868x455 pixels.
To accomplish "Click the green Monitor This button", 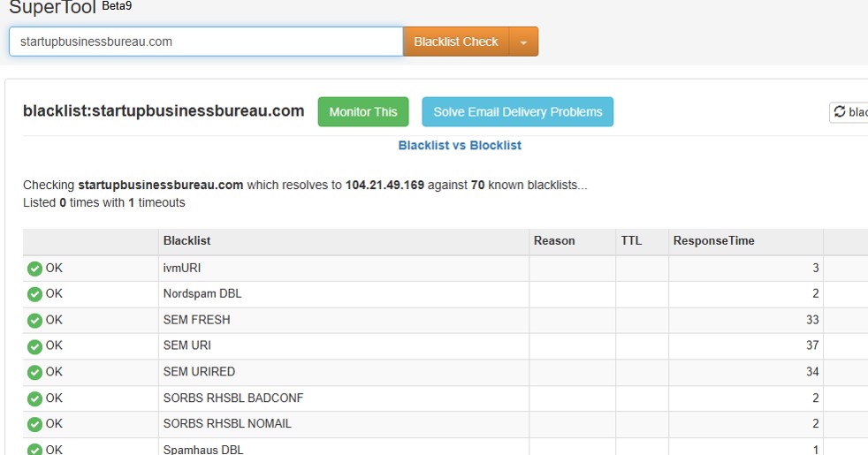I will (363, 112).
